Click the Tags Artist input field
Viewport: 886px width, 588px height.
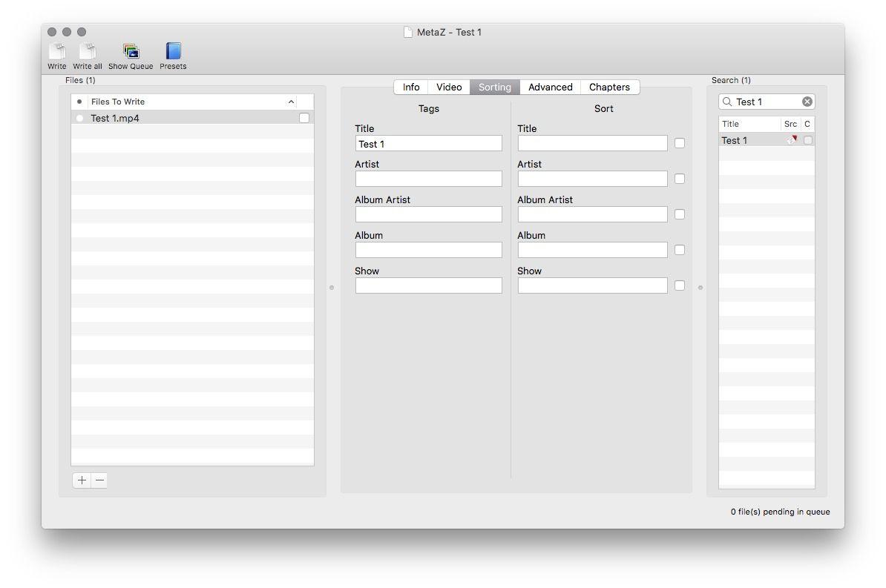(428, 179)
